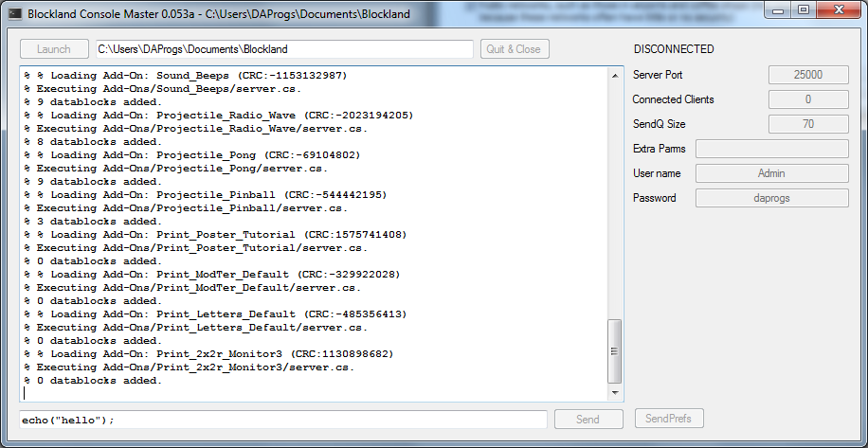
Task: Click the Print_Letters_Default loading line
Action: (x=215, y=314)
